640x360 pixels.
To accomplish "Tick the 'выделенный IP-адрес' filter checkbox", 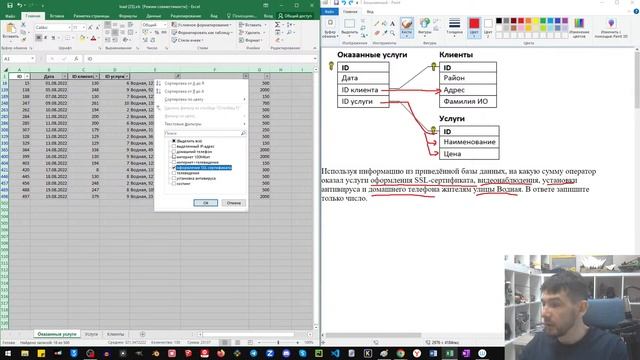I will tap(174, 146).
